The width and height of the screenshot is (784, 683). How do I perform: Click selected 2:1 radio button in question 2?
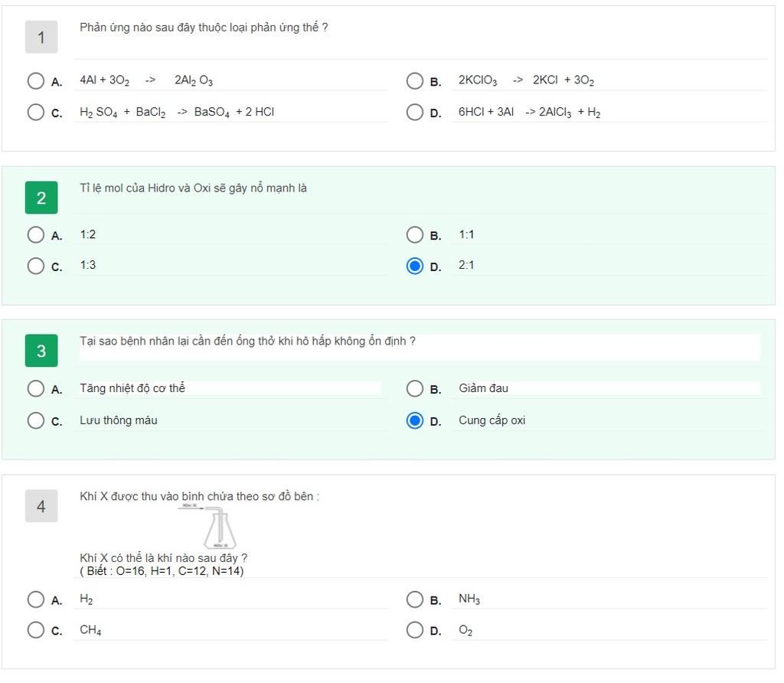(414, 266)
